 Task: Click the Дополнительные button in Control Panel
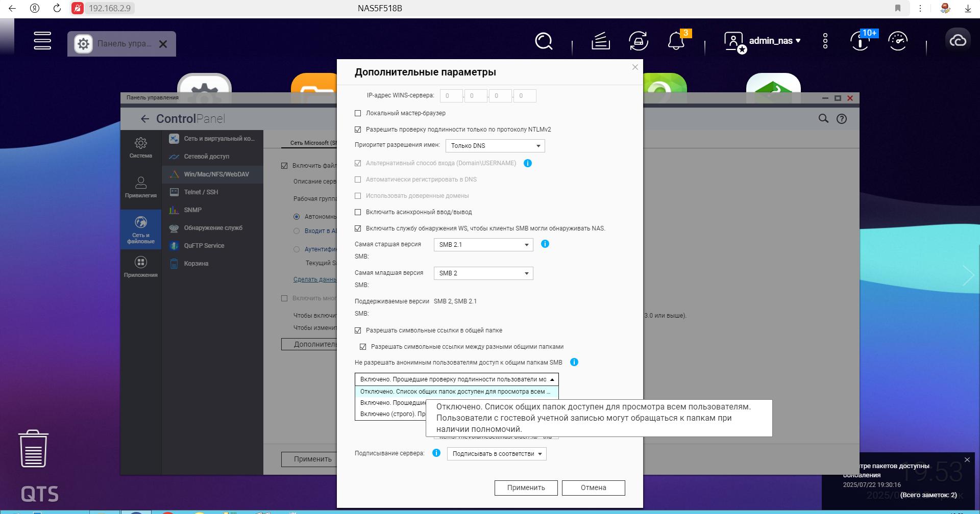309,344
